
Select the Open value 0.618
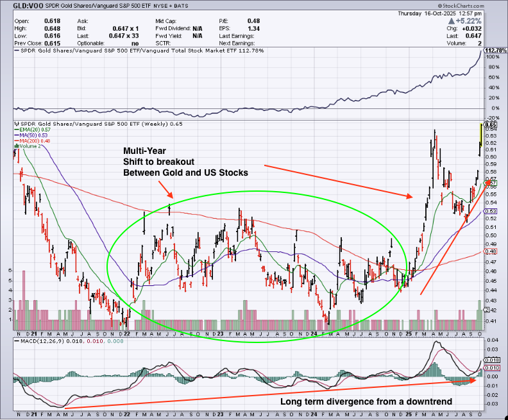[x=52, y=21]
